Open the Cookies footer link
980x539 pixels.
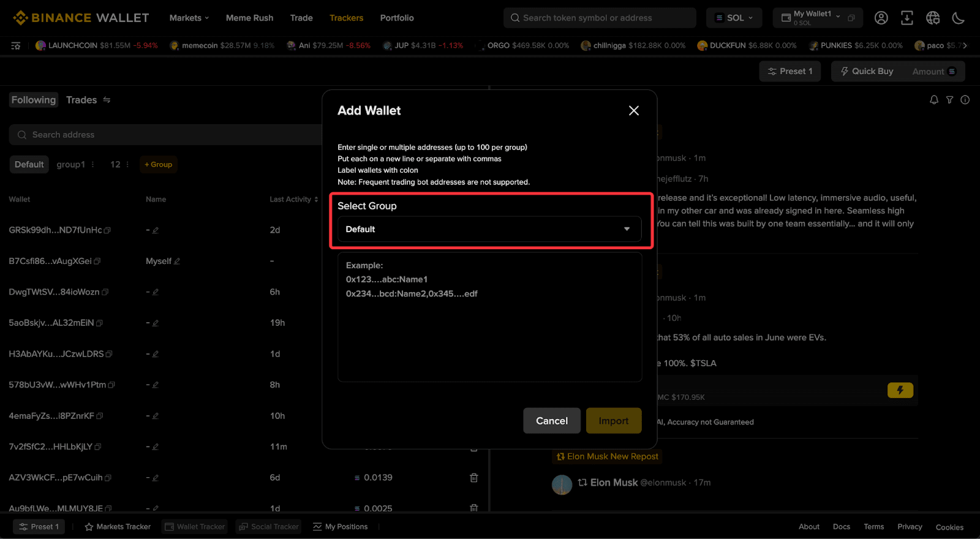pos(949,527)
